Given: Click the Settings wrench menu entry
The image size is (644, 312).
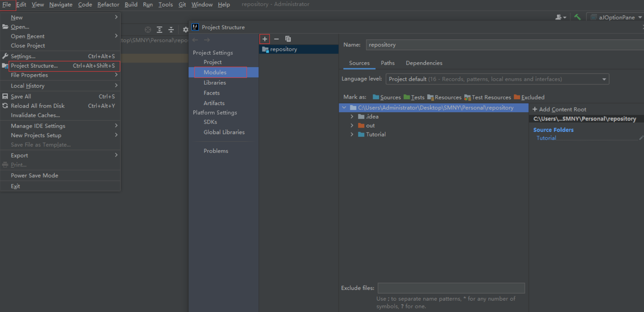Looking at the screenshot, I should [60, 56].
